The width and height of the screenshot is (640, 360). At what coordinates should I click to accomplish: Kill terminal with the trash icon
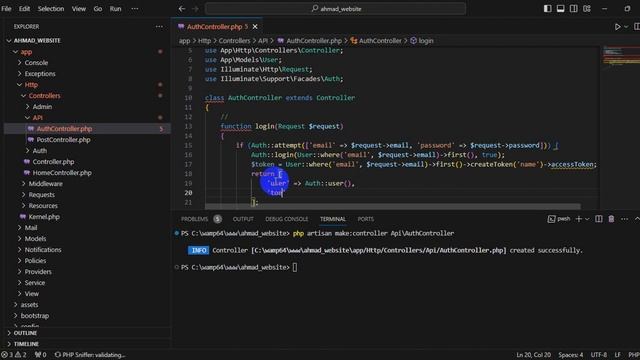[611, 219]
